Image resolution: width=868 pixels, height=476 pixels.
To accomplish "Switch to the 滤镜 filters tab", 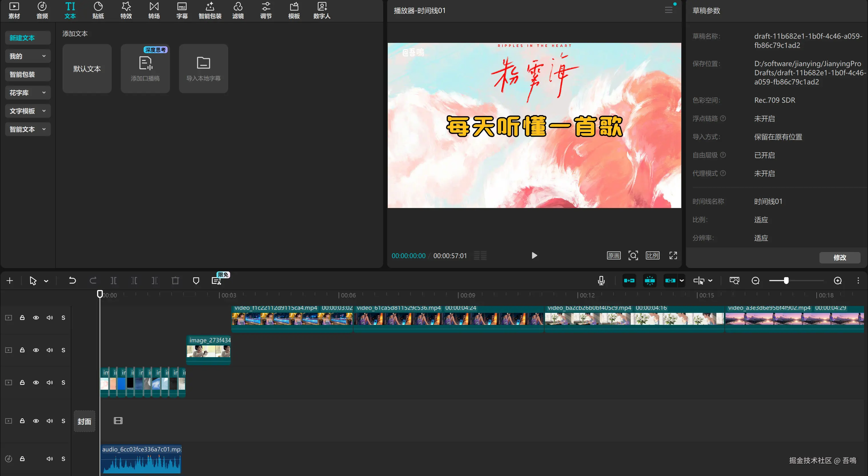I will [x=238, y=10].
